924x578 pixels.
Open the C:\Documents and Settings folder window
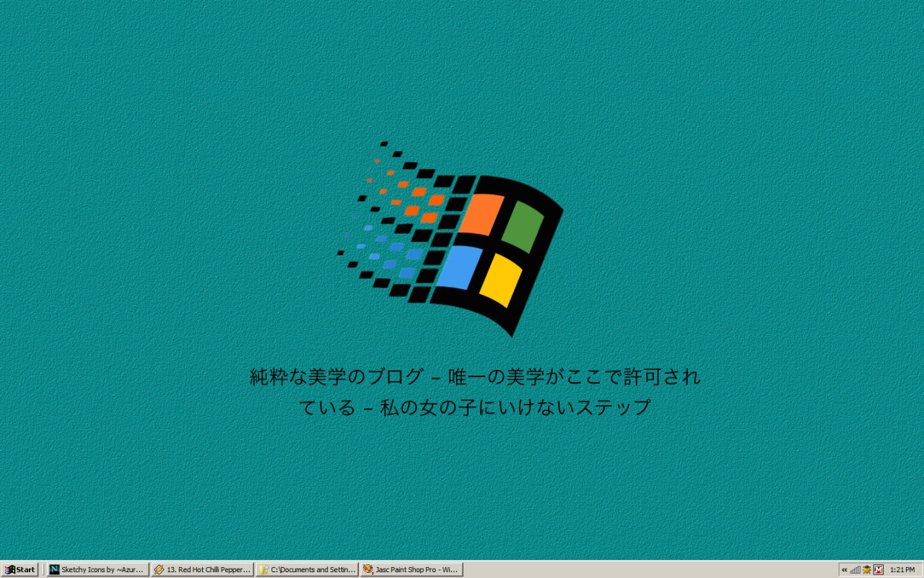point(308,569)
